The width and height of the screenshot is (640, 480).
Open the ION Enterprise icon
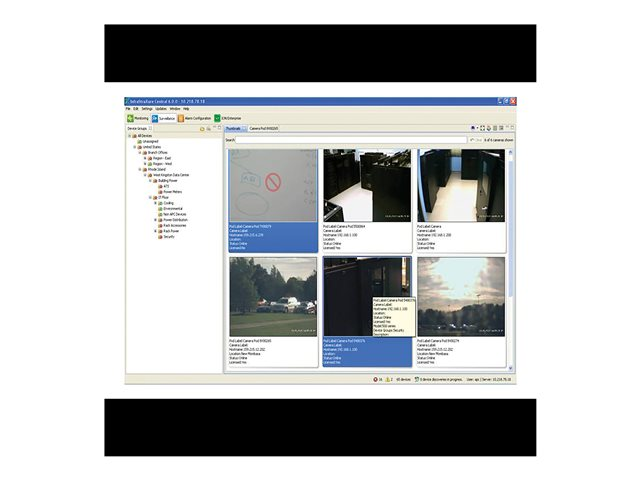[x=217, y=118]
